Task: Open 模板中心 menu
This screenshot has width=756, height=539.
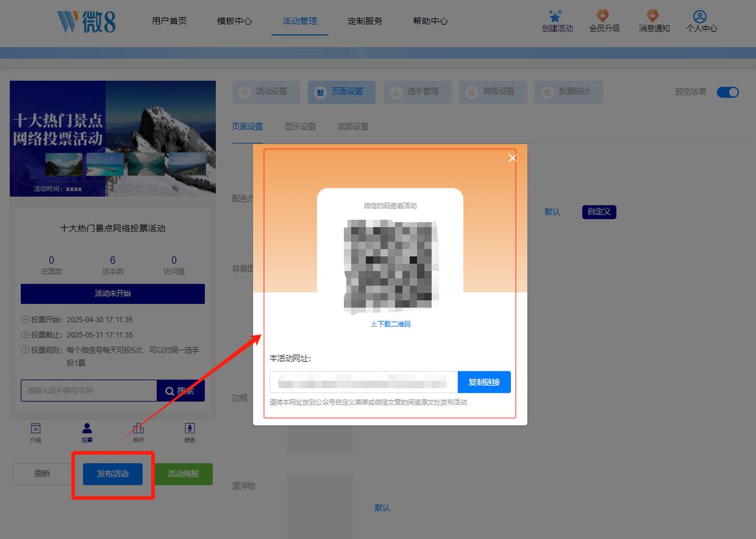Action: (234, 21)
